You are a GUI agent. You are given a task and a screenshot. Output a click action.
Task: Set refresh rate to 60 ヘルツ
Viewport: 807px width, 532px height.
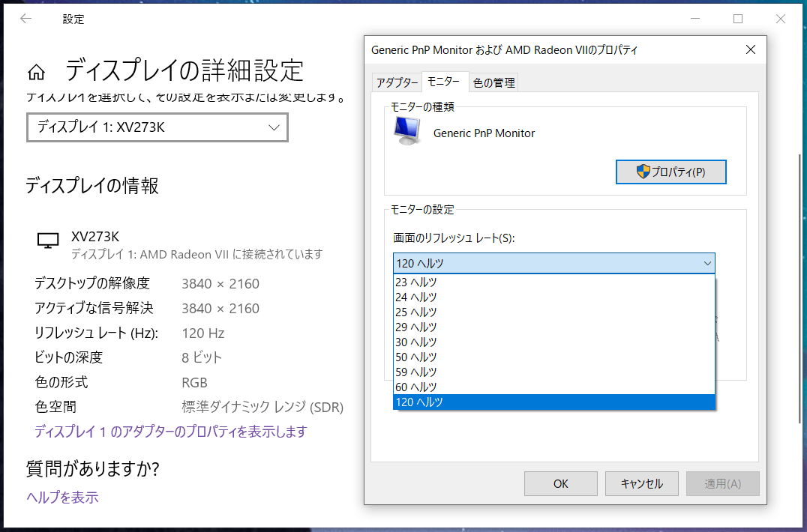(553, 387)
